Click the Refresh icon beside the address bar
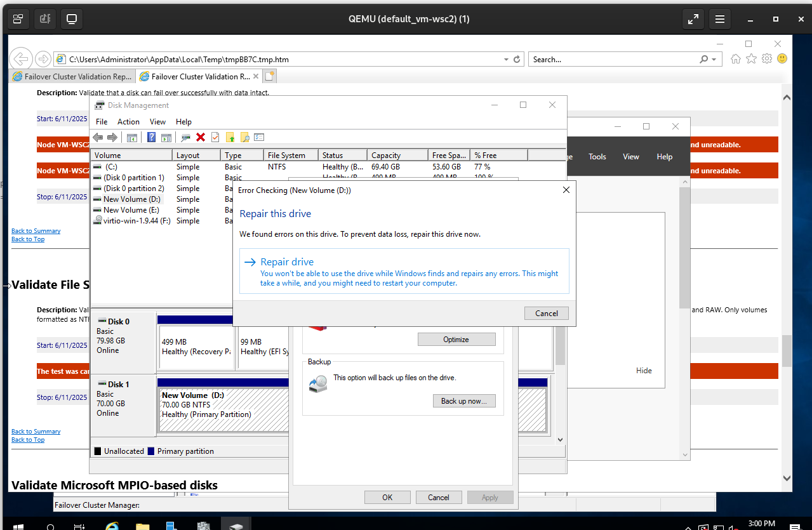 (x=517, y=59)
